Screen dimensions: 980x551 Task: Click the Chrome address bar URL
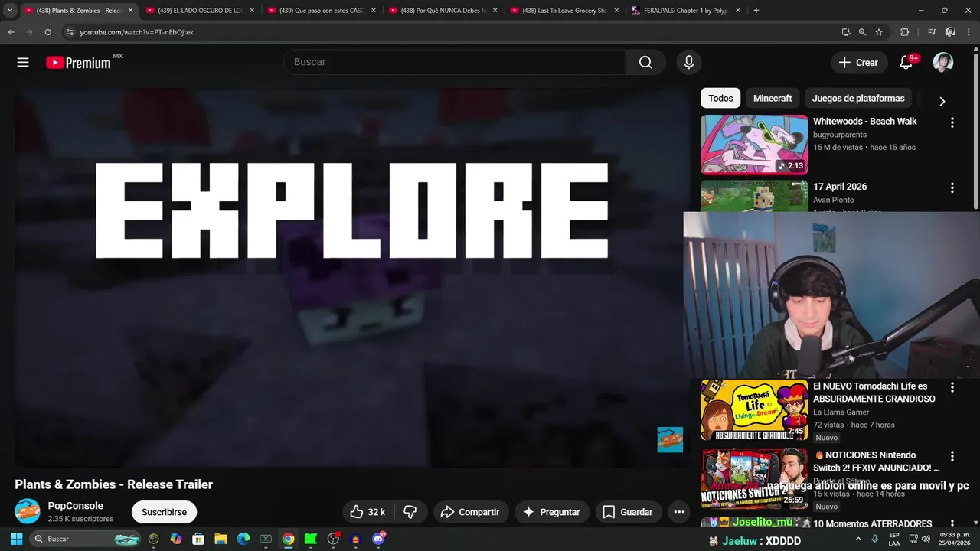pyautogui.click(x=136, y=32)
